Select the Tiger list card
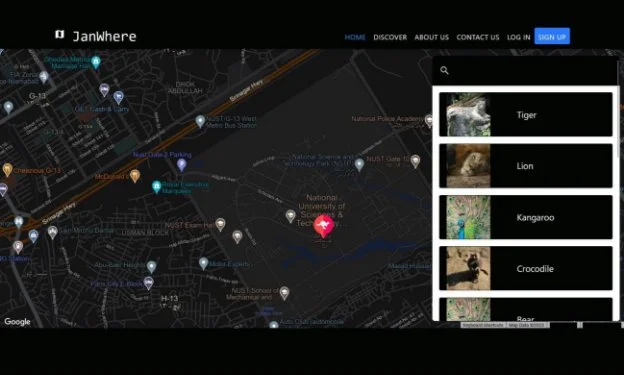 pos(526,115)
